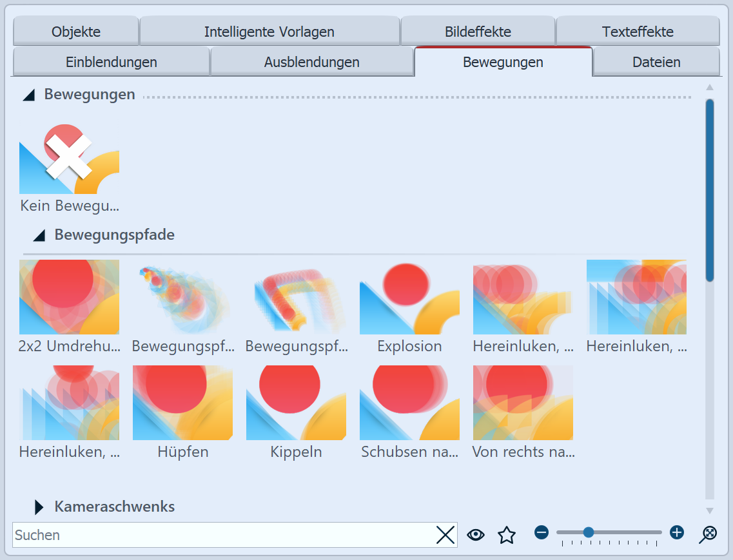Clear the search field with the X
The height and width of the screenshot is (560, 733).
445,535
